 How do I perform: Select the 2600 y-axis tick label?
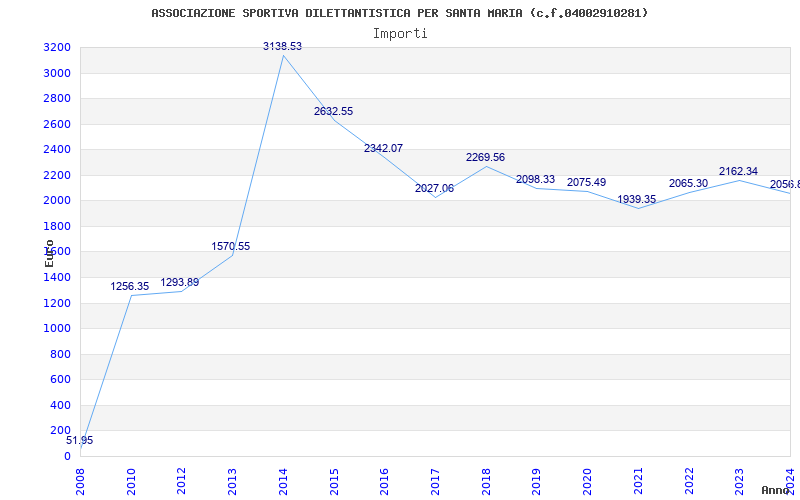[58, 124]
